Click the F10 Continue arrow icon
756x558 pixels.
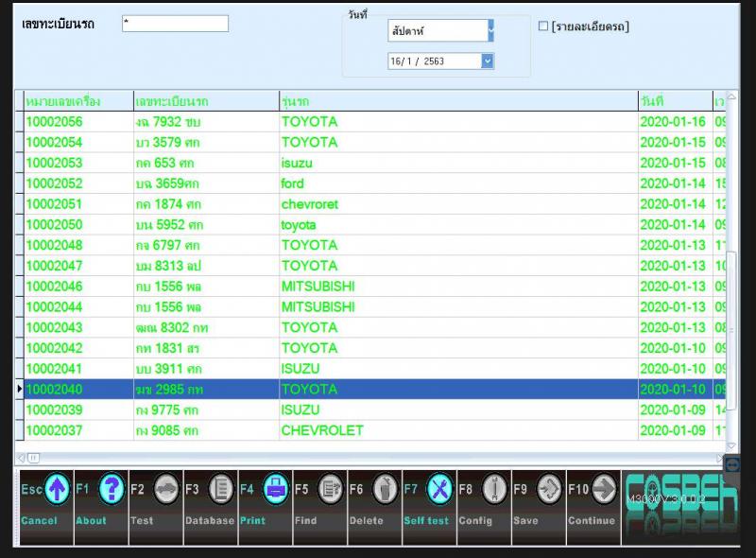coord(604,489)
